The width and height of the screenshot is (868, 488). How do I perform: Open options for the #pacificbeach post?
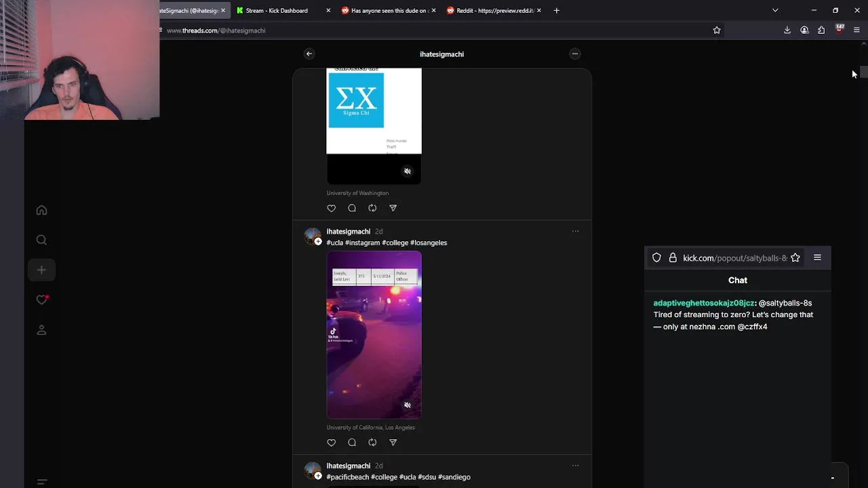[x=575, y=466]
